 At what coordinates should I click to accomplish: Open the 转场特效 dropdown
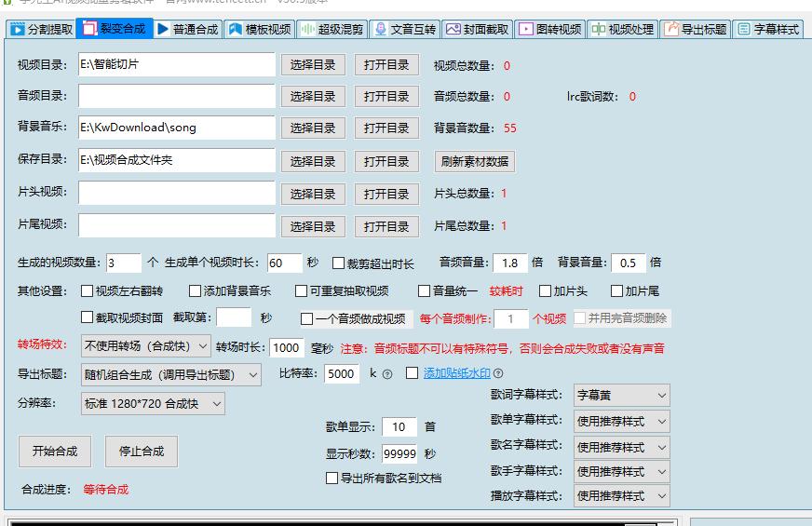147,347
